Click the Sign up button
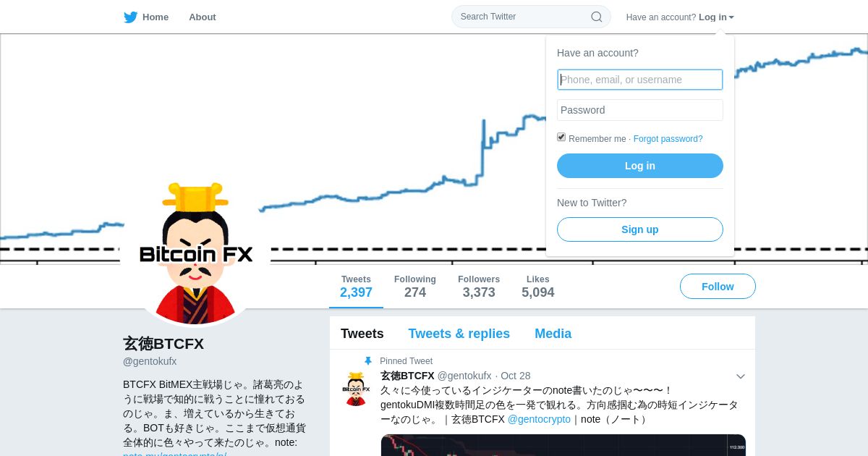 [640, 229]
